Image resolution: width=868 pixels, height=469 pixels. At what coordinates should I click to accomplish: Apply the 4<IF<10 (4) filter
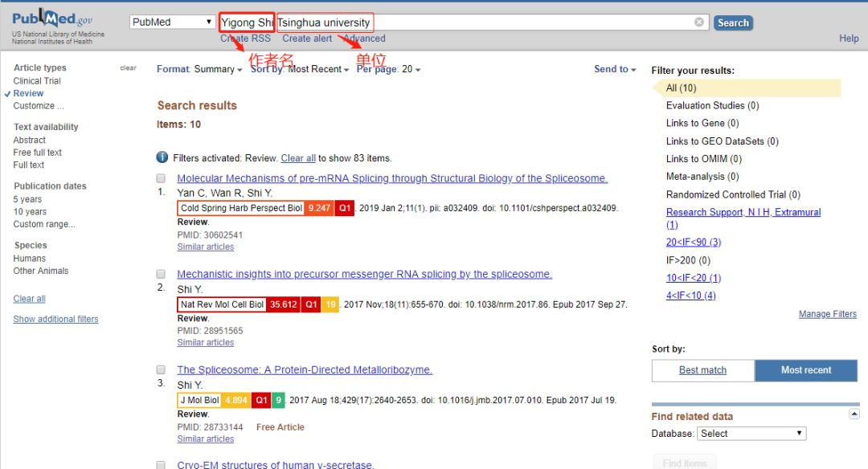point(691,296)
